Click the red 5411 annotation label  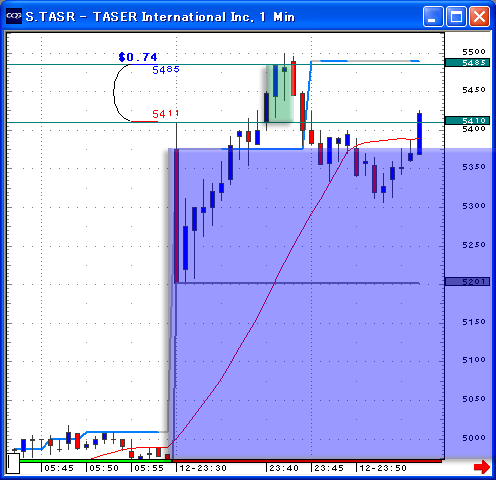coord(165,114)
